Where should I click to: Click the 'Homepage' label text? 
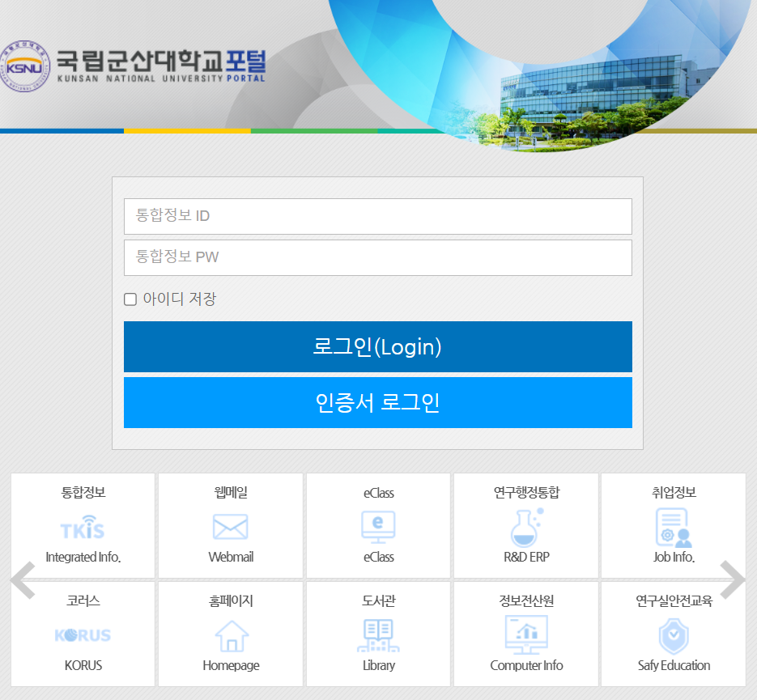pyautogui.click(x=231, y=666)
